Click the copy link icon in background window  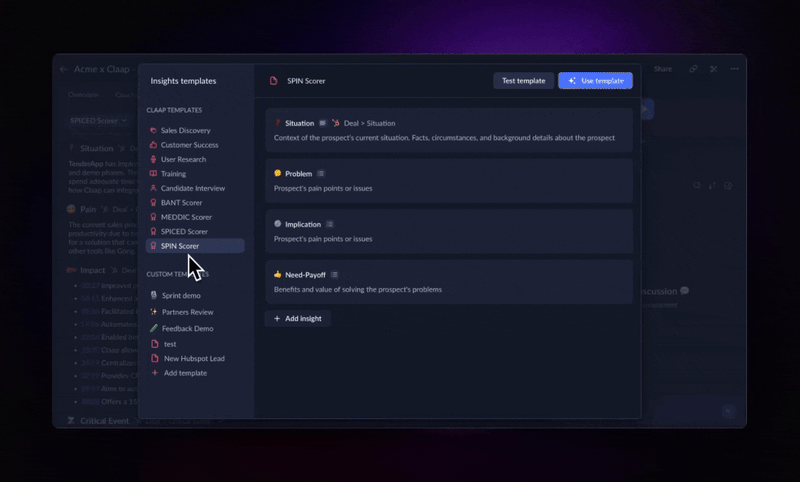point(693,69)
